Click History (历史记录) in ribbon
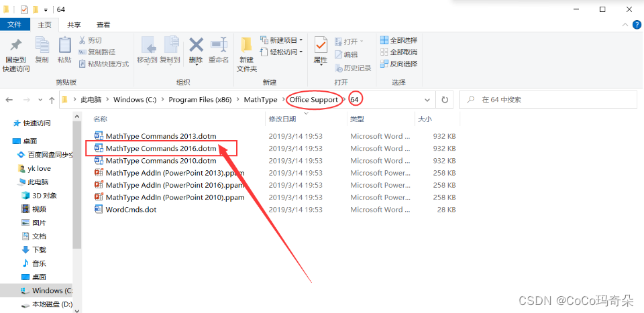The image size is (644, 313). 353,68
